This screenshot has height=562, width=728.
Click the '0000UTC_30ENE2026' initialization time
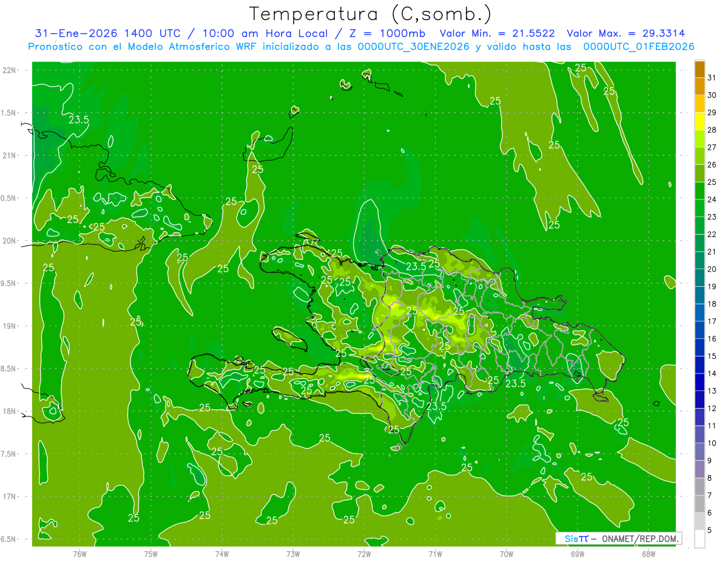point(414,47)
